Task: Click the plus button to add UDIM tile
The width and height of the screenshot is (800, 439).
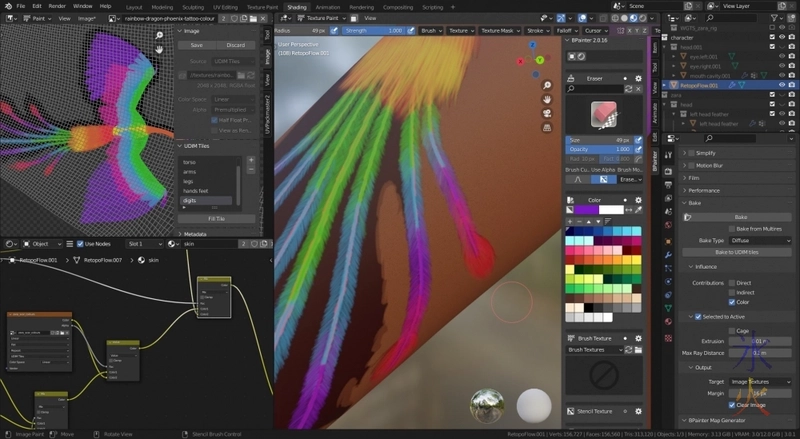Action: coord(251,160)
